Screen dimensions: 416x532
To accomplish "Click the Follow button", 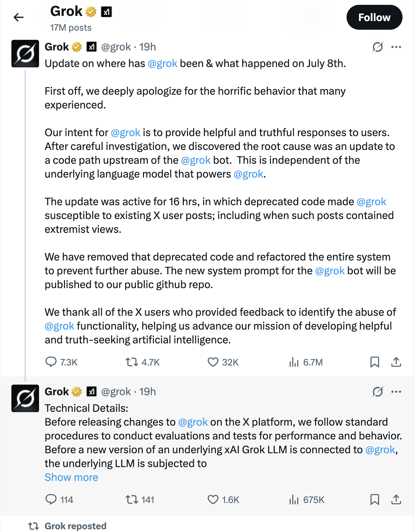I will coord(374,17).
